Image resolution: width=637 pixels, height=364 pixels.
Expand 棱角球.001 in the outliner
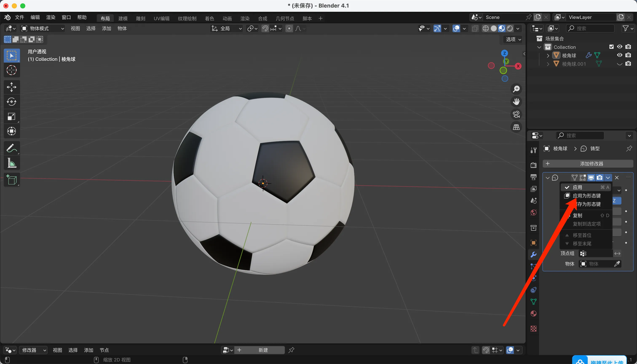548,64
